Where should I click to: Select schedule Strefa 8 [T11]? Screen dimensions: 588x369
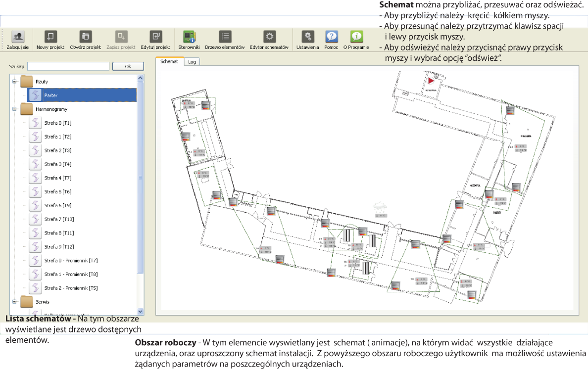coord(59,232)
